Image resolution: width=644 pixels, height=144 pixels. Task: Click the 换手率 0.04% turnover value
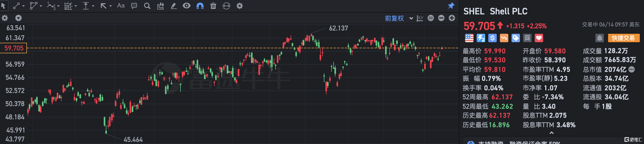click(494, 88)
